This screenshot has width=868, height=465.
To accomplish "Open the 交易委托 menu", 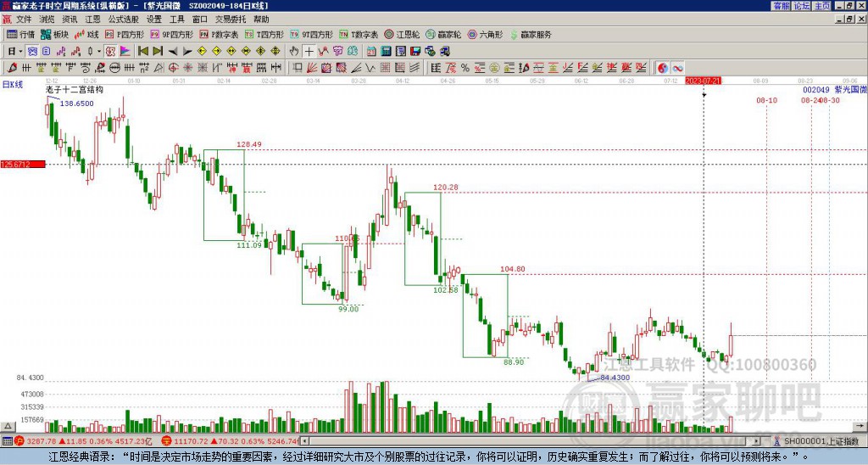I will 231,20.
